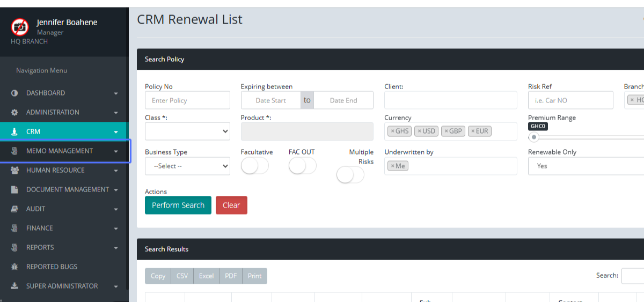Turn on the Multiple Risks toggle

point(350,174)
